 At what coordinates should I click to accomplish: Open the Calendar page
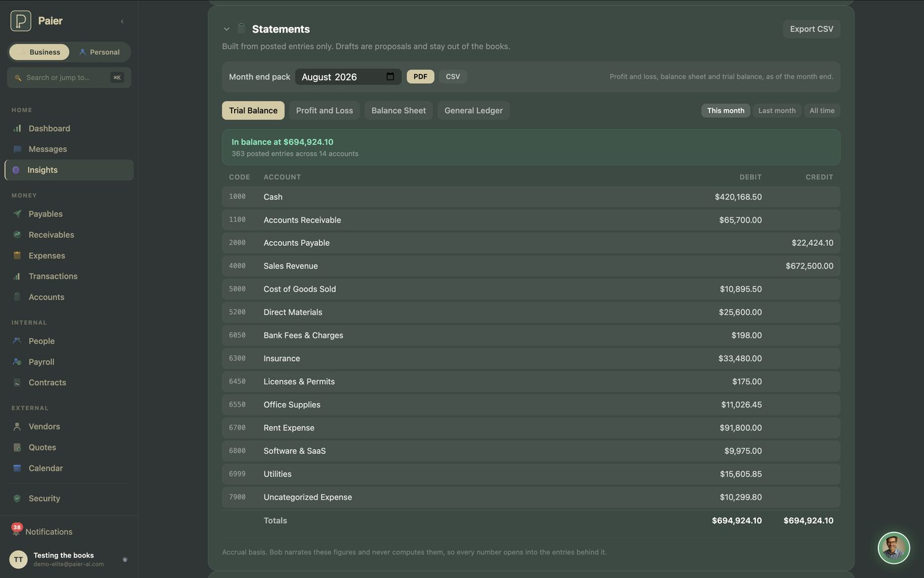click(69, 468)
